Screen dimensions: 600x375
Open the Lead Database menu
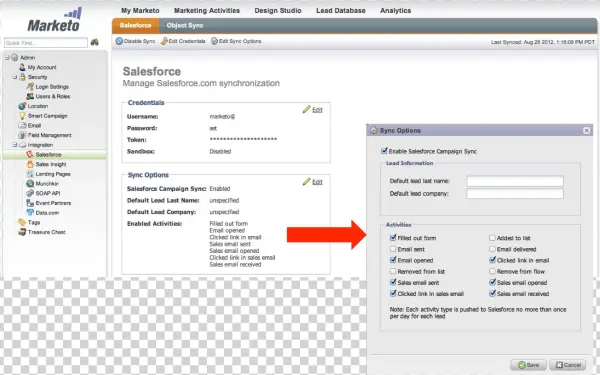click(341, 11)
